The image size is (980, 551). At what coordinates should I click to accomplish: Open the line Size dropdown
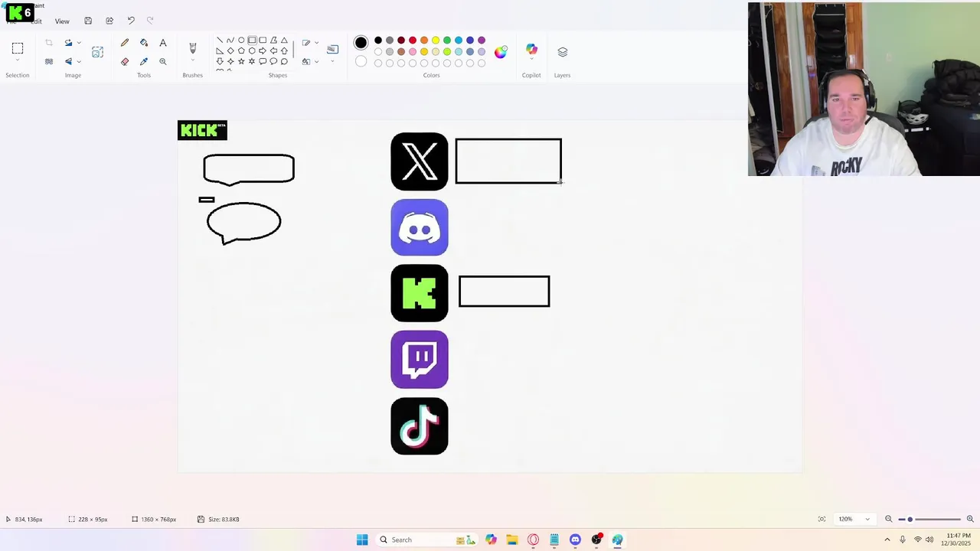(332, 60)
